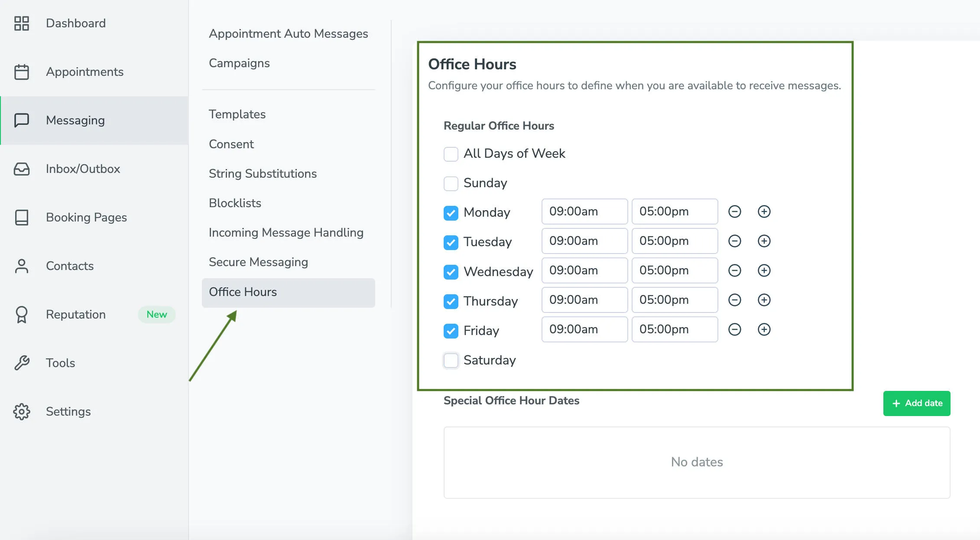The height and width of the screenshot is (540, 980).
Task: Check the All Days of Week option
Action: 451,153
